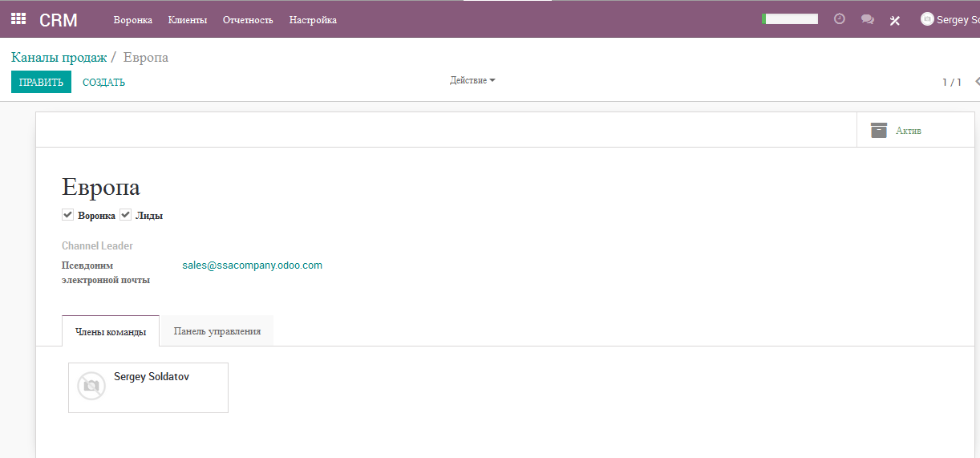Viewport: 980px width, 458px height.
Task: Click the archive box icon
Action: coord(879,130)
